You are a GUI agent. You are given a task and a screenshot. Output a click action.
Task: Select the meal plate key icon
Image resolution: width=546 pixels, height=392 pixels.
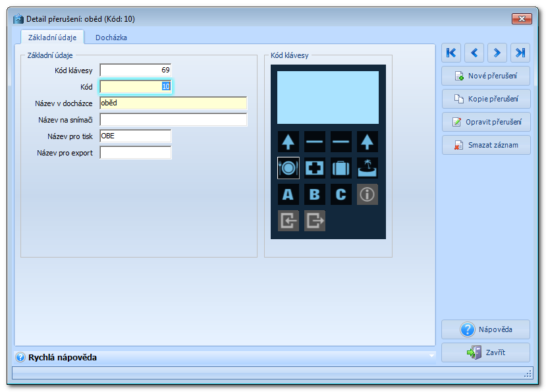(x=288, y=168)
